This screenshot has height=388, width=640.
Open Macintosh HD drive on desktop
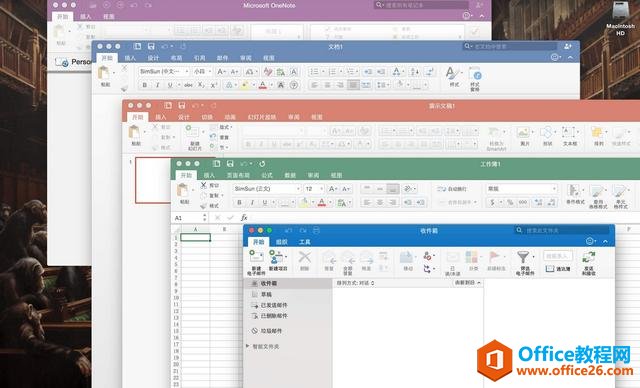pyautogui.click(x=620, y=18)
